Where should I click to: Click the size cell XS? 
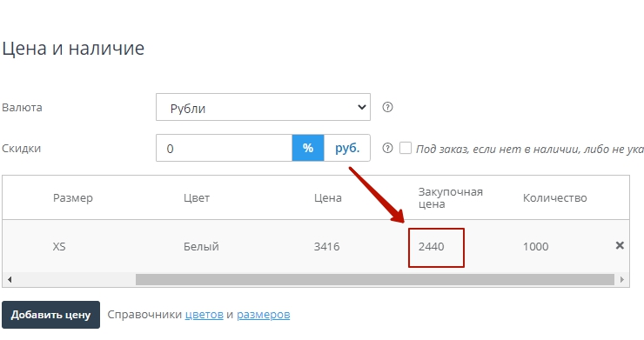pyautogui.click(x=59, y=246)
